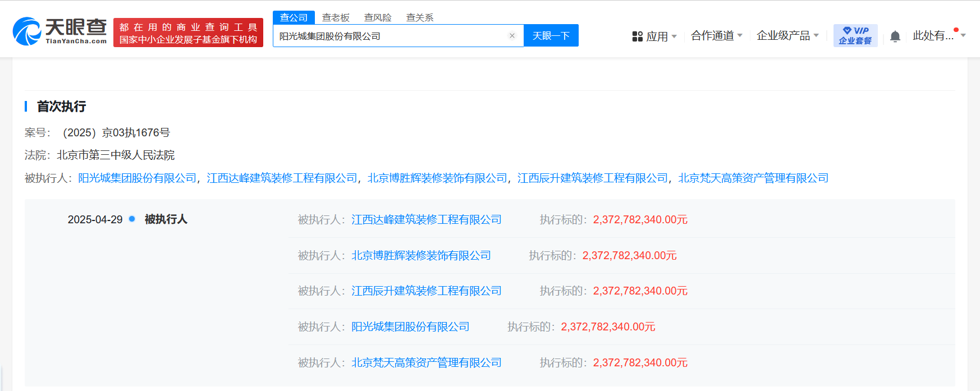
Task: Click the amount in the 江西达峰 row
Action: (640, 219)
